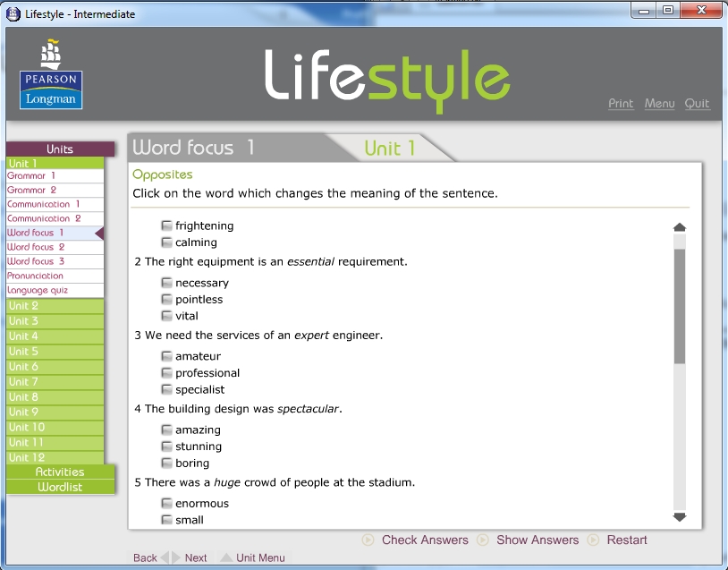Expand Unit 9 in the sidebar
Screen dimensions: 728x570
[55, 412]
